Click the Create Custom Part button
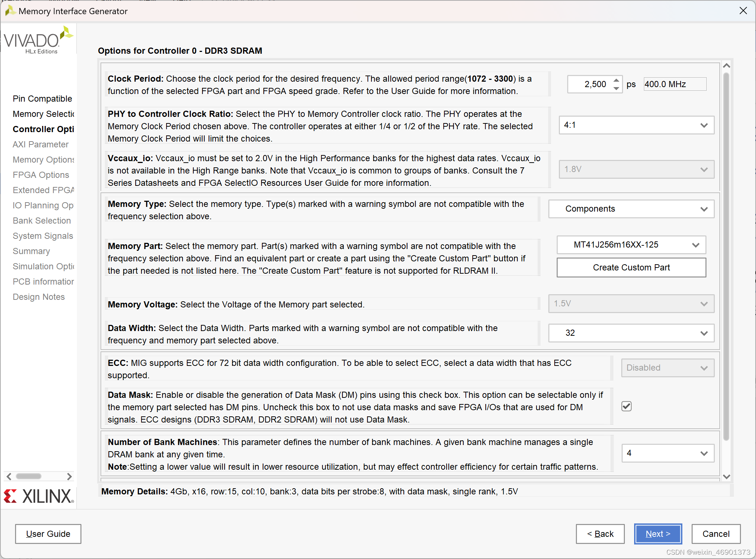This screenshot has height=559, width=756. 631,268
